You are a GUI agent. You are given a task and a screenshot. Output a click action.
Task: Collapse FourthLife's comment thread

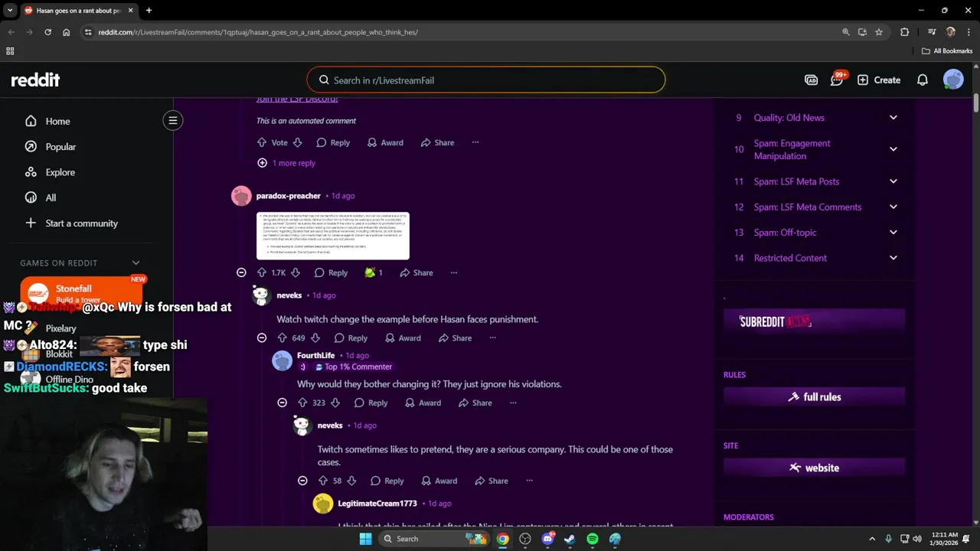click(x=282, y=403)
